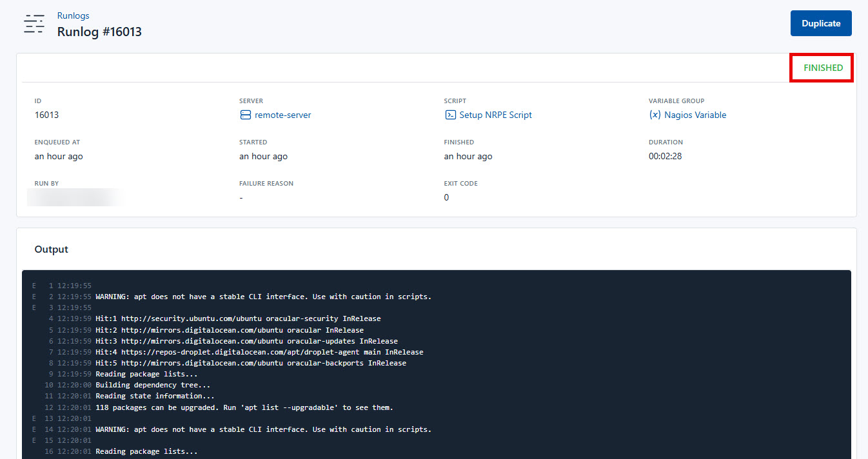868x459 pixels.
Task: Click the (x) variable icon beside Nagios Variable
Action: click(656, 115)
